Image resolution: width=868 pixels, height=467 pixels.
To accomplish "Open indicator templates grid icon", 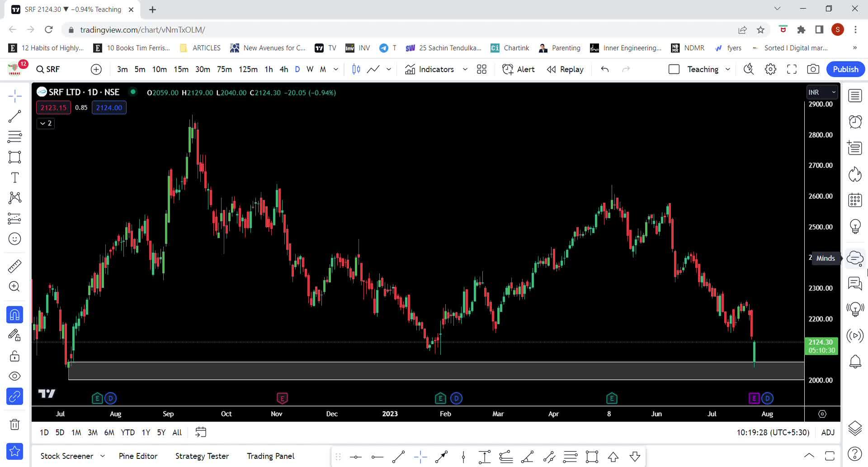I will [x=482, y=69].
